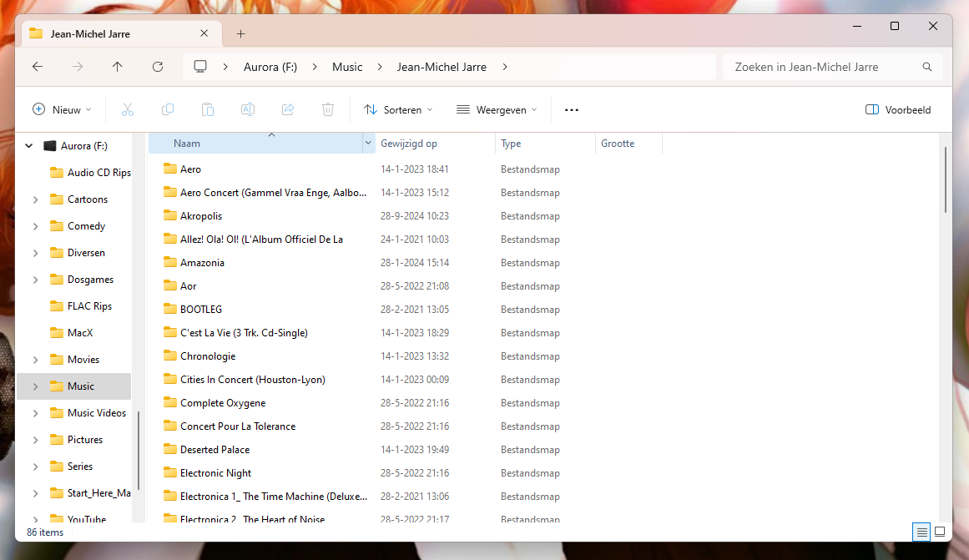
Task: Open the Naam column filter dropdown arrow
Action: (368, 144)
